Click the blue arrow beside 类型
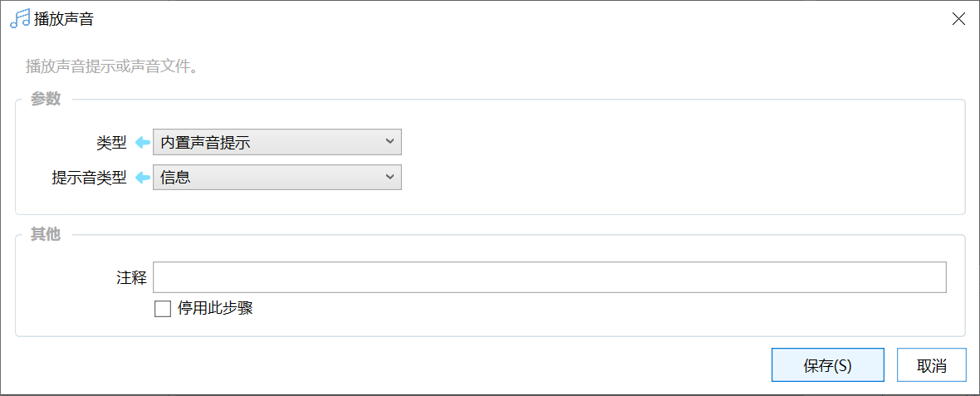This screenshot has height=396, width=980. (x=142, y=143)
